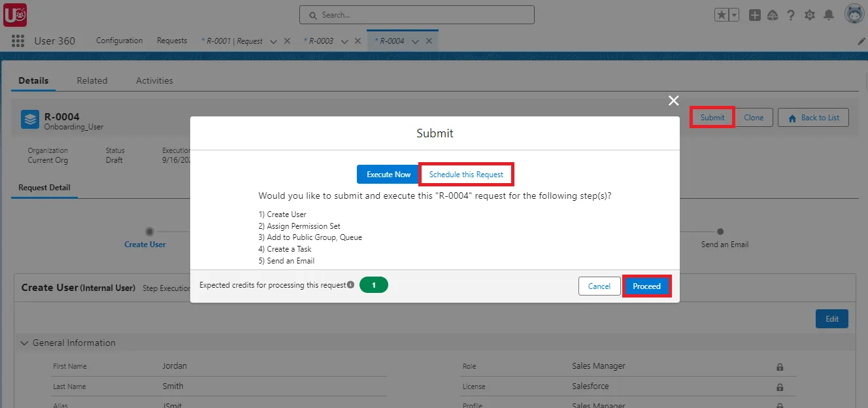The width and height of the screenshot is (868, 408).
Task: Open the App Launcher waffle icon
Action: 18,41
